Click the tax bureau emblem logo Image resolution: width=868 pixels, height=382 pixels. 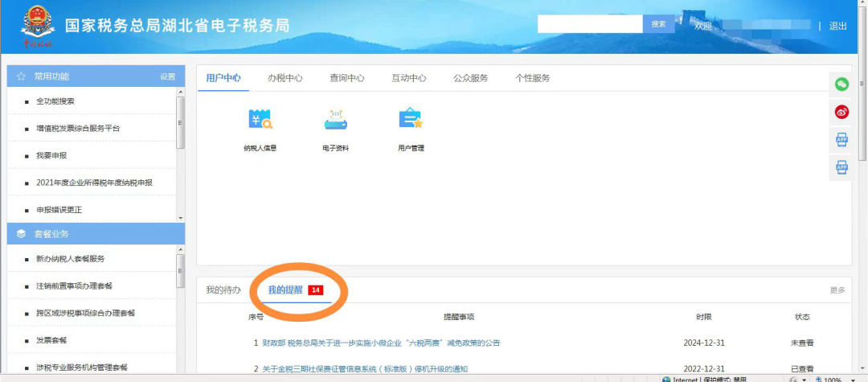(x=38, y=26)
